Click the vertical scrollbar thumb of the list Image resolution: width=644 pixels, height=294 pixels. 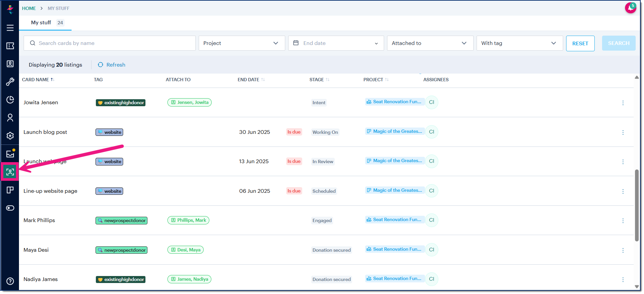(x=637, y=205)
